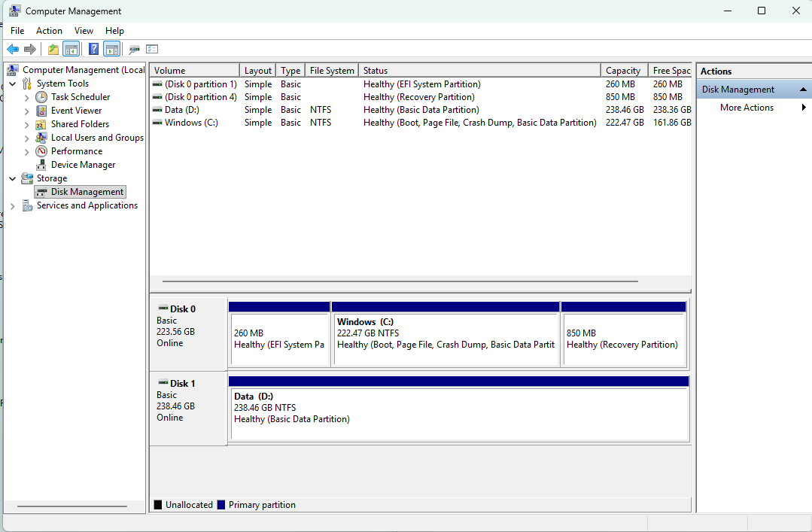Screen dimensions: 812x532
Task: Click the console tree horizontal scrollbar
Action: [72, 506]
